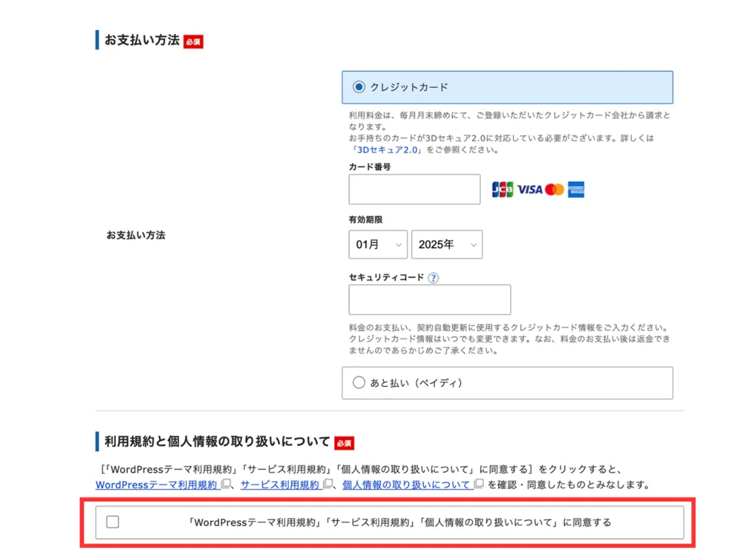756x560 pixels.
Task: Click the カード番号 input field
Action: pyautogui.click(x=414, y=190)
